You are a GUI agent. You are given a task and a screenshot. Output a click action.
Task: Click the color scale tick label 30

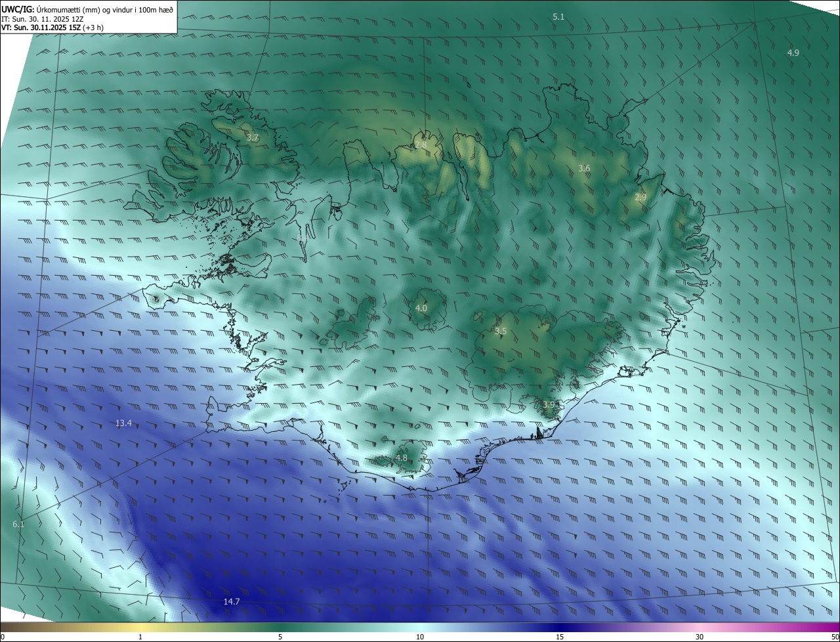click(700, 637)
